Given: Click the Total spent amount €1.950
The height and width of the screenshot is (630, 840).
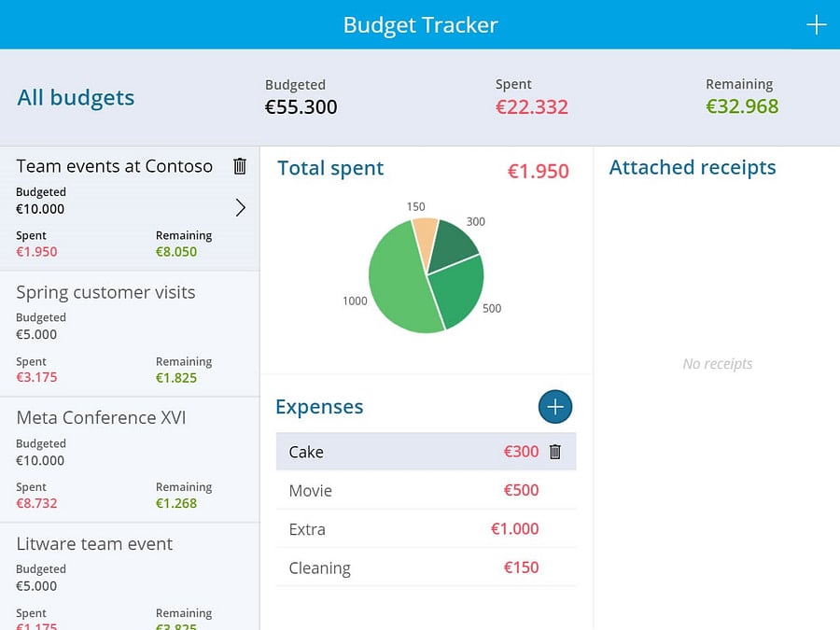Looking at the screenshot, I should click(x=539, y=171).
